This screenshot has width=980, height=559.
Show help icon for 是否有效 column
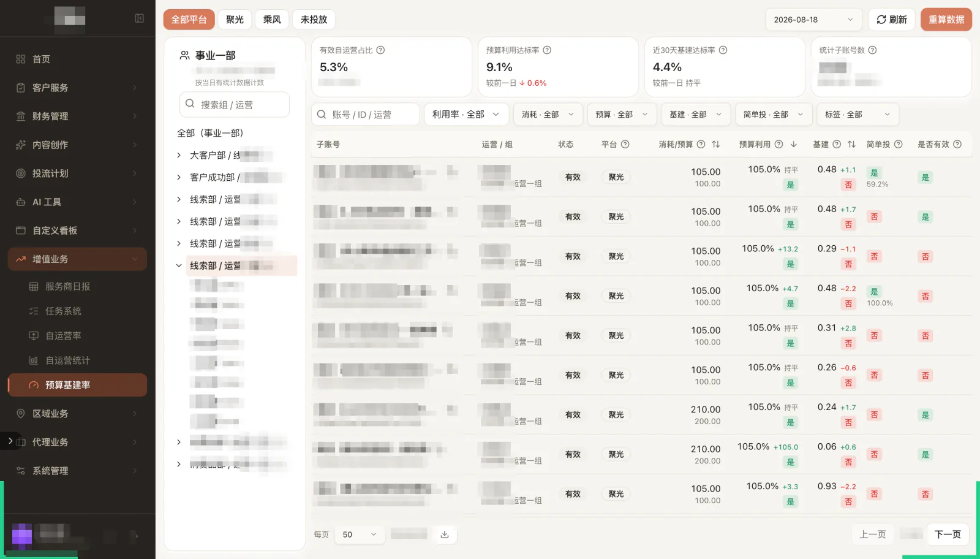click(x=957, y=144)
